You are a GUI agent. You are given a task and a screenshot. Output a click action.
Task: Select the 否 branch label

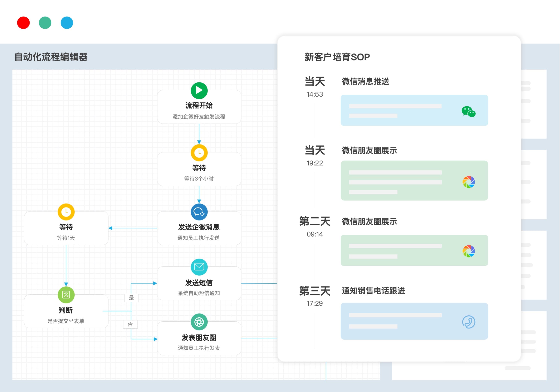130,324
